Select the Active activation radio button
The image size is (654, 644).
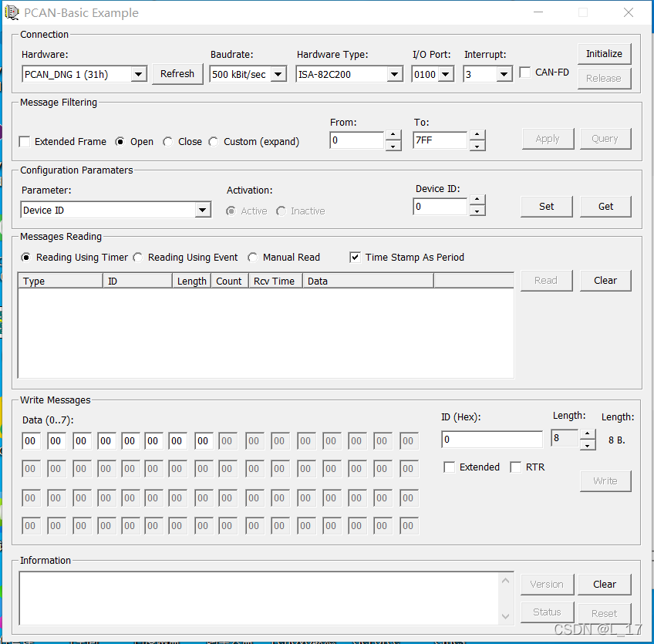[x=231, y=211]
